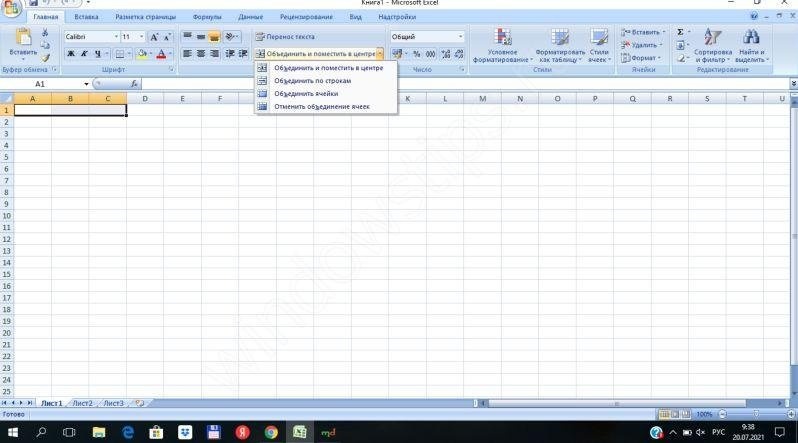Click the AutoSum sigma icon
Screen dimensions: 798x443
coord(680,32)
